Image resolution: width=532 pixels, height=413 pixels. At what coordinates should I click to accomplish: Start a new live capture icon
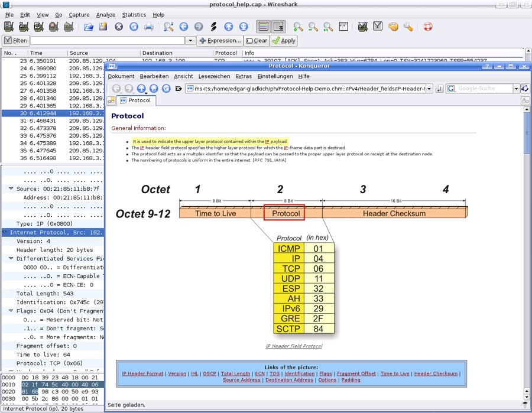click(x=38, y=27)
